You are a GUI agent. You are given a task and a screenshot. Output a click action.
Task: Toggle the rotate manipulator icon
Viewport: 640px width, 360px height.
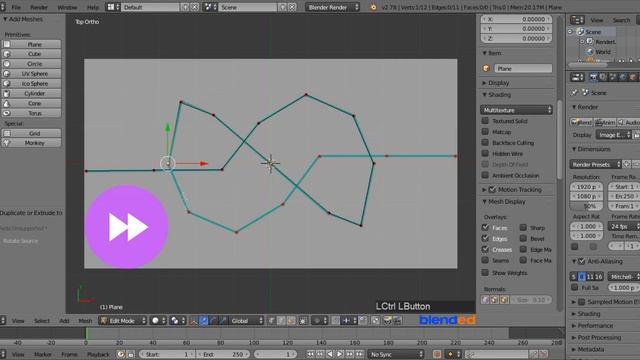pos(213,321)
